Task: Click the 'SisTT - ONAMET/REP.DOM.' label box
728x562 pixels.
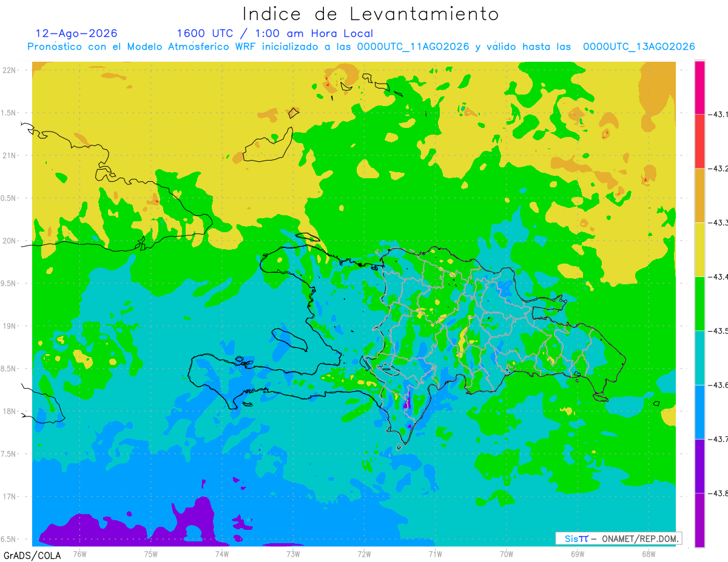Action: coord(618,538)
